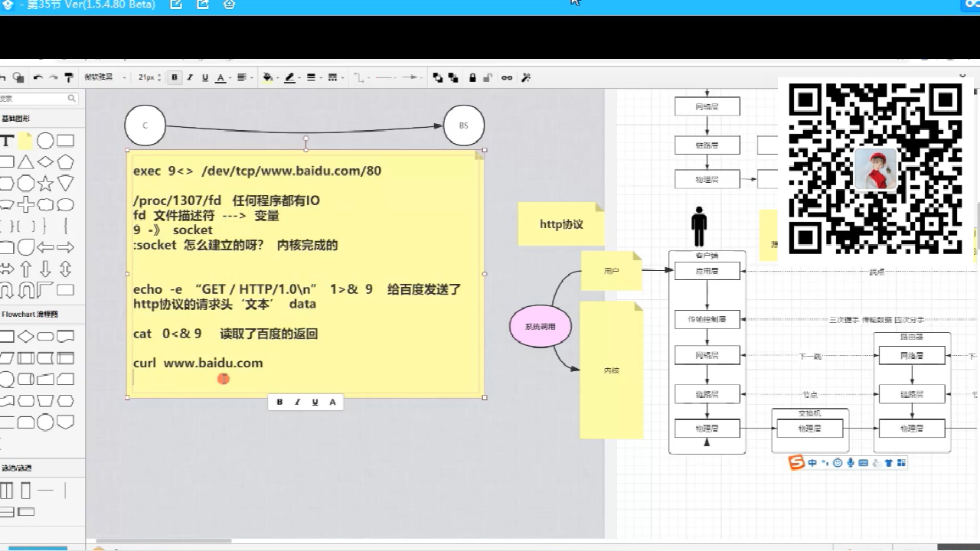Pick the cross shape from basic shapes
Image resolution: width=980 pixels, height=551 pixels.
26,205
